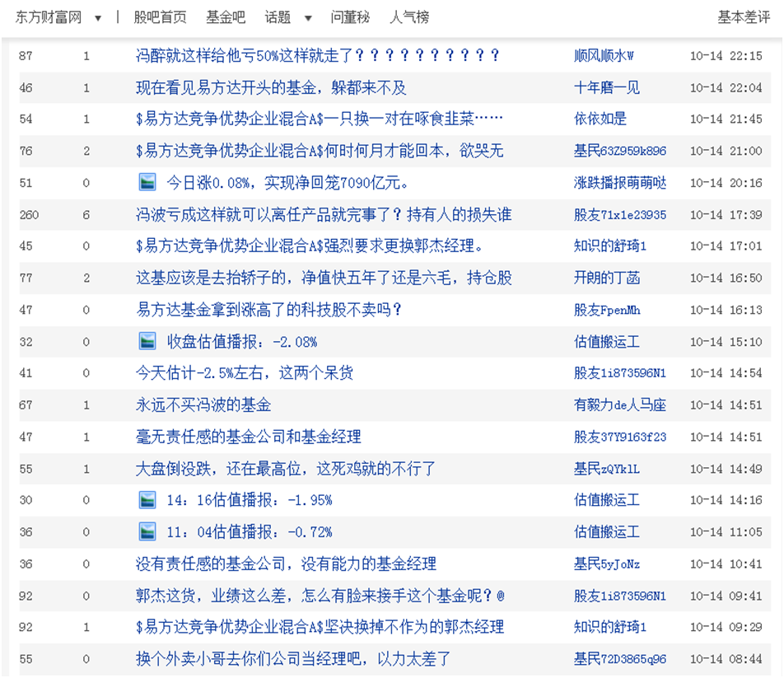Viewport: 784px width, 678px height.
Task: Open post 易方达基金拿到涨高了的科技股不卖吗
Action: tap(269, 310)
